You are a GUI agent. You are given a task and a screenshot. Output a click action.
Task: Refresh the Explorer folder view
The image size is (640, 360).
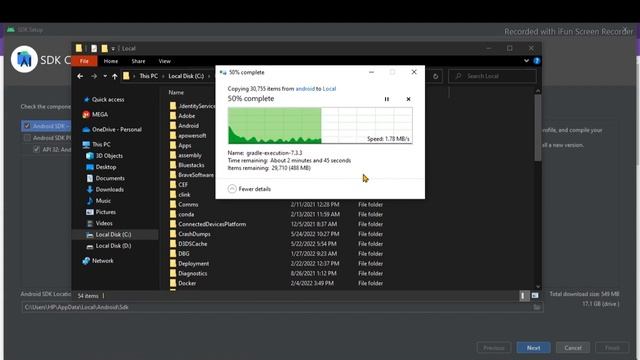pos(436,76)
